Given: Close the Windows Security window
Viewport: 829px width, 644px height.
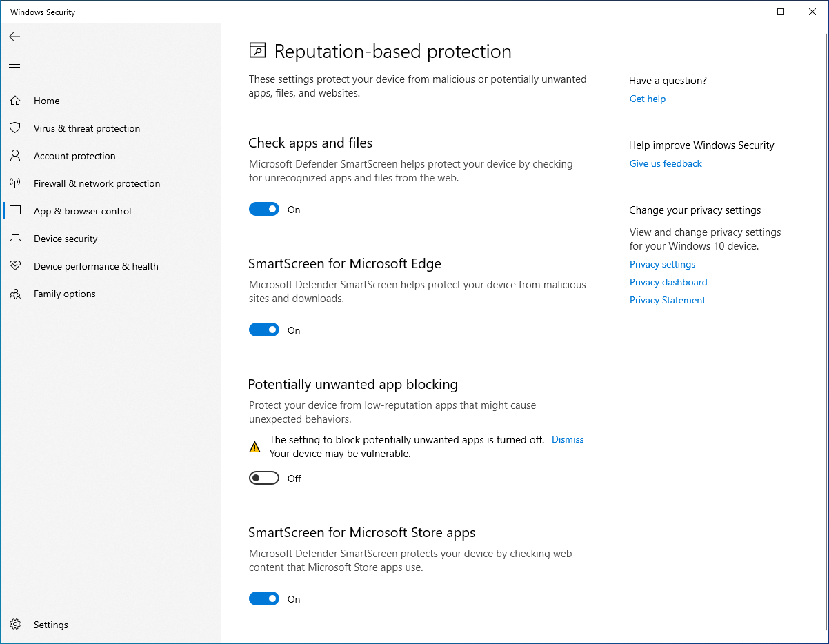Looking at the screenshot, I should pos(812,12).
